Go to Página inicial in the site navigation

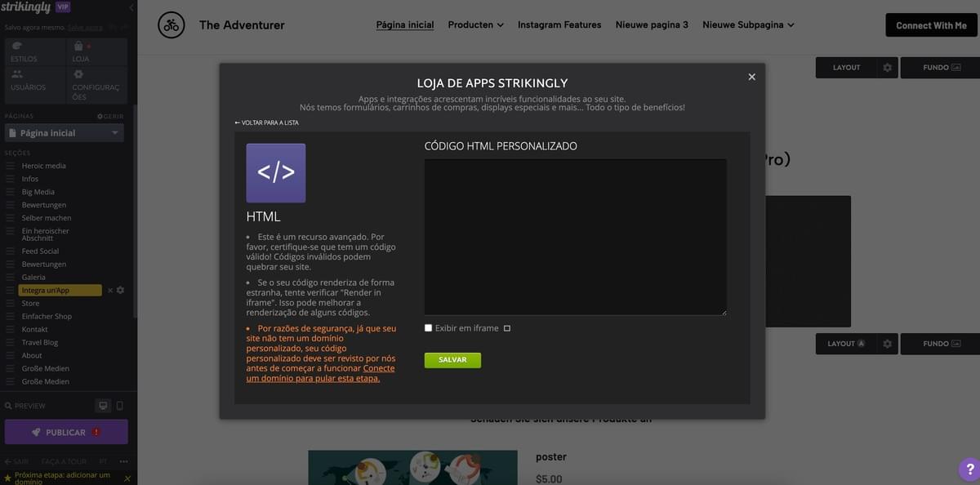point(405,24)
